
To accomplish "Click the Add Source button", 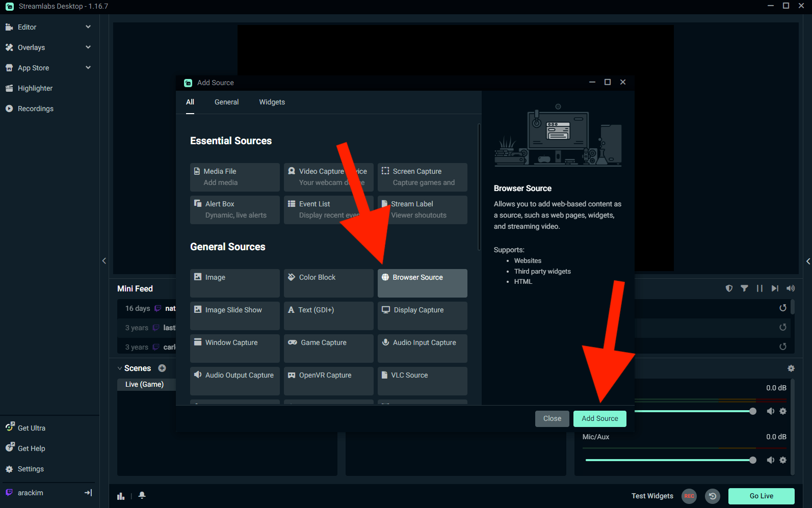I will click(600, 418).
